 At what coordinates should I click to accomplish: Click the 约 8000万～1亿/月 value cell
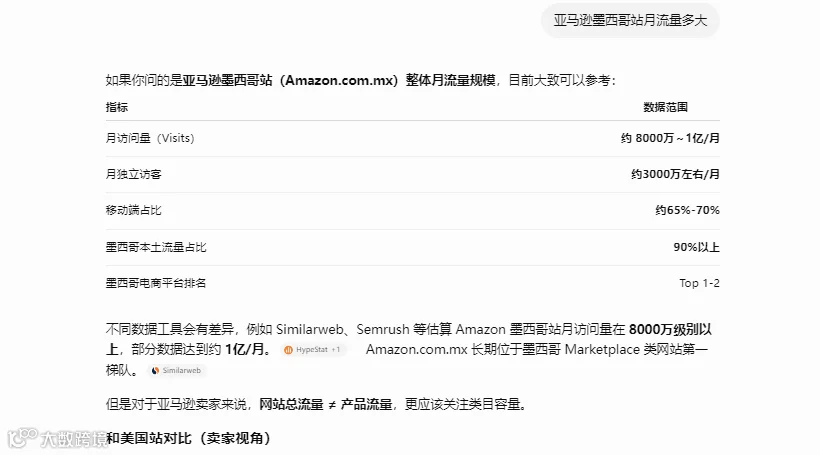point(670,138)
